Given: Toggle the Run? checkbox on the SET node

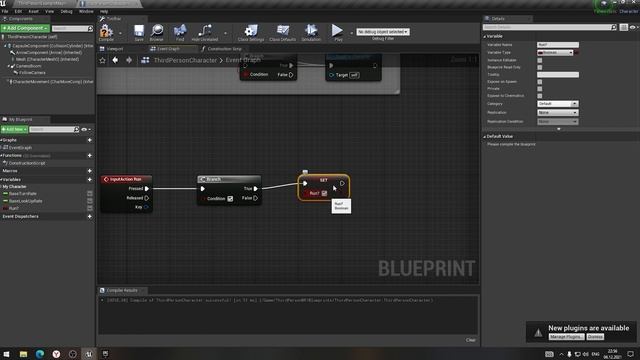Looking at the screenshot, I should click(324, 193).
